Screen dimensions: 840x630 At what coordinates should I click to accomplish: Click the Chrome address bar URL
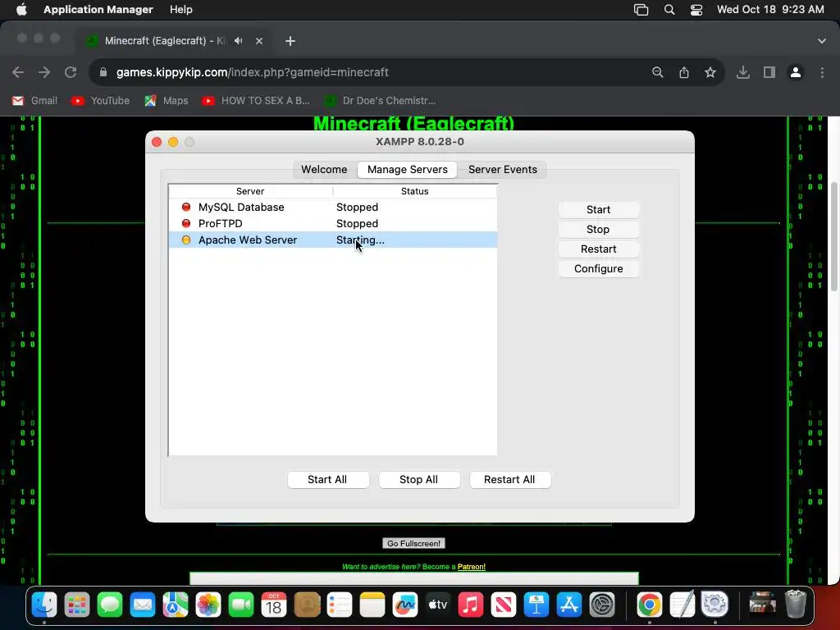click(253, 72)
